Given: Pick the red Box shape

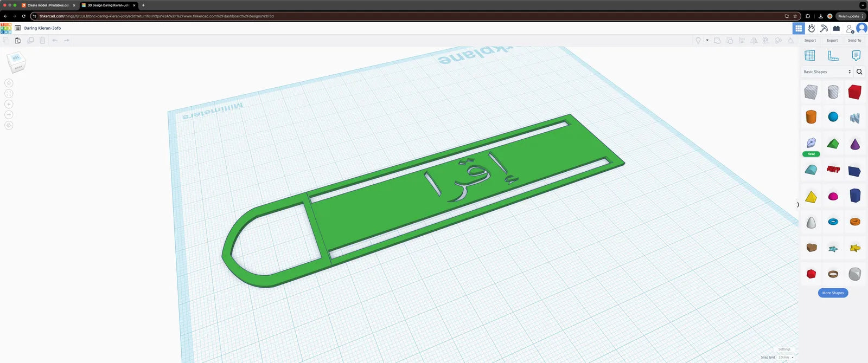Looking at the screenshot, I should point(855,92).
